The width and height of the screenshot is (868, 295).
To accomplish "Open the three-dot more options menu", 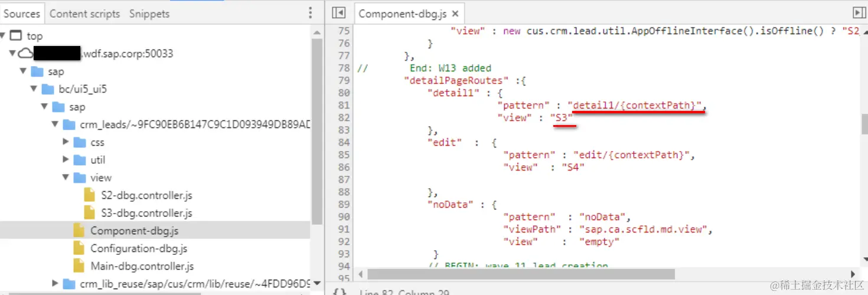I will click(311, 13).
